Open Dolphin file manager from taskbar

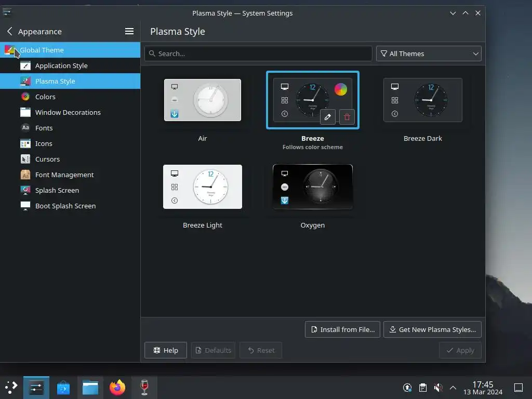(90, 388)
